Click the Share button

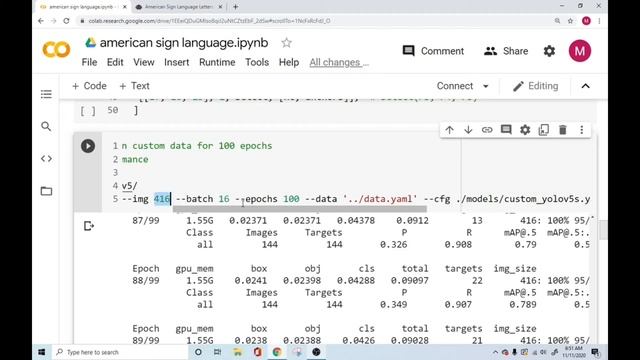[506, 51]
